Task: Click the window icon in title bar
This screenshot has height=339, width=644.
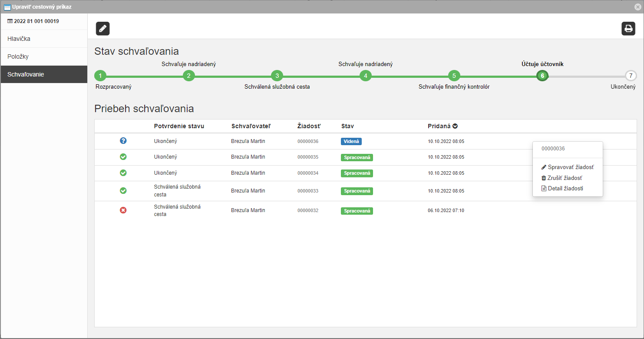Action: point(7,7)
